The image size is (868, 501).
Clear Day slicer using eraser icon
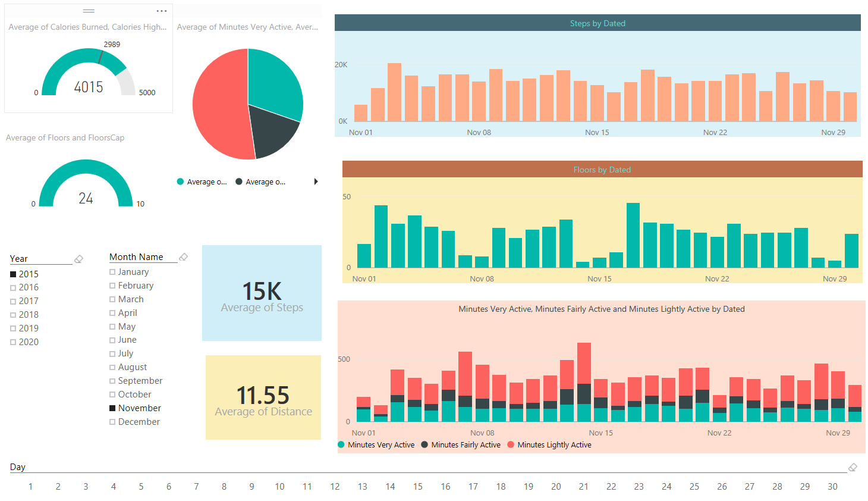(853, 467)
